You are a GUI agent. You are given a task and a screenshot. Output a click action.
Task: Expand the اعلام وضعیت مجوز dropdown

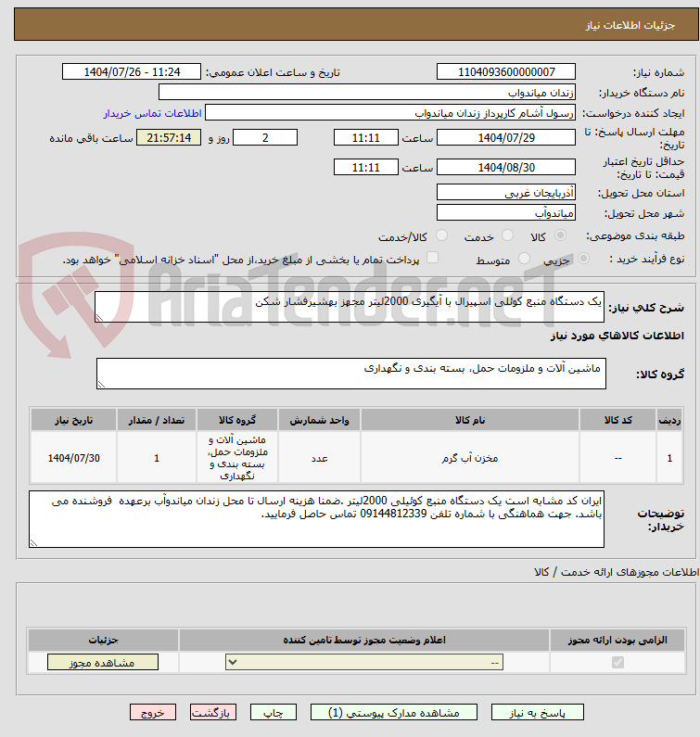click(x=364, y=662)
